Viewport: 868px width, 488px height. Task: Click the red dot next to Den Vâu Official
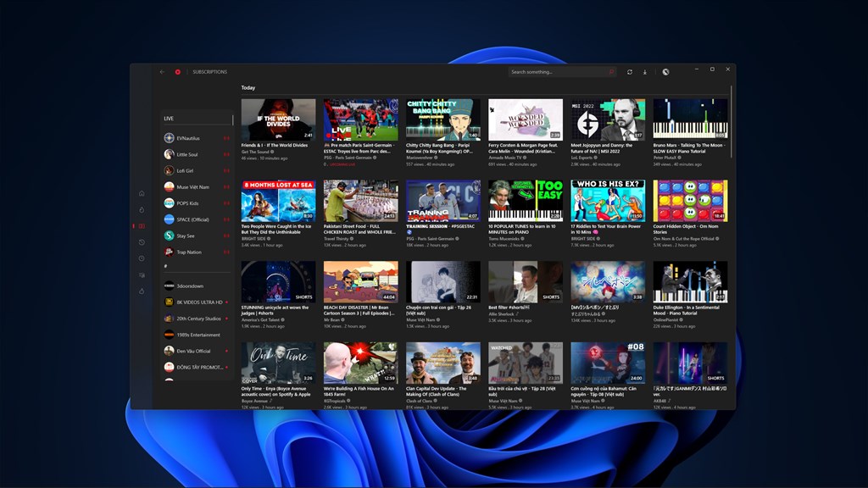point(226,351)
